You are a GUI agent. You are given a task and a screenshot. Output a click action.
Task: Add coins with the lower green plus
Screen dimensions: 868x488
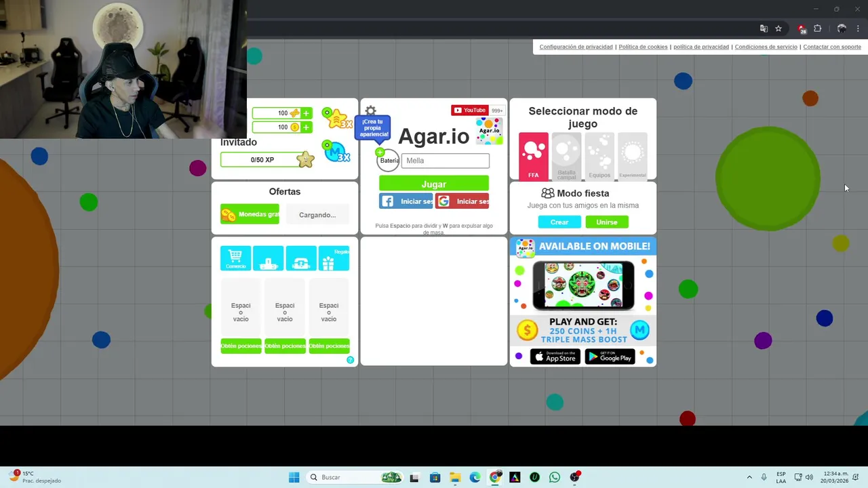coord(307,127)
